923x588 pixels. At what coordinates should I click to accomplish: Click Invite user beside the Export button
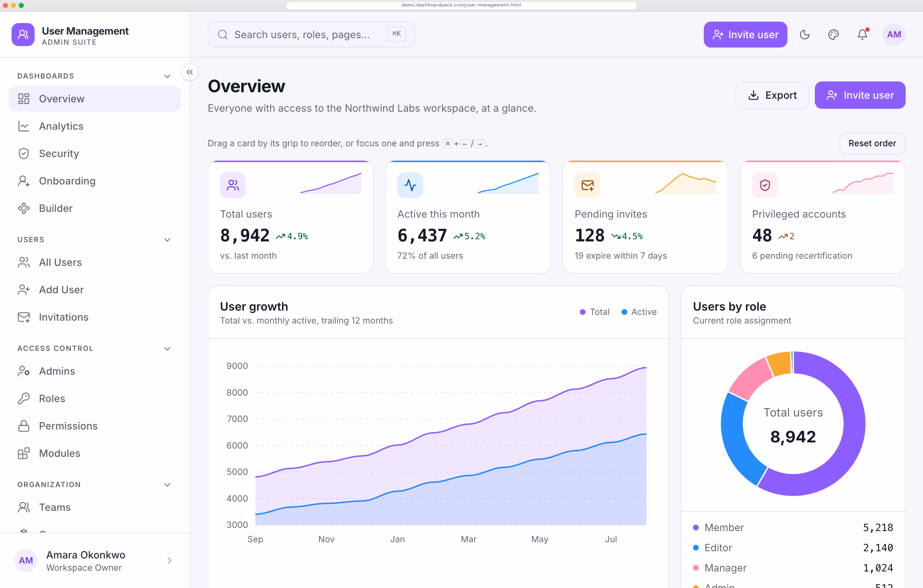click(x=860, y=95)
